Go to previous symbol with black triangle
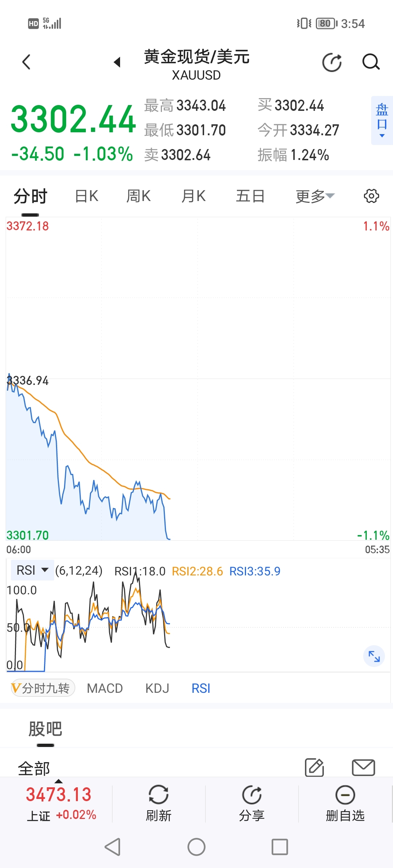 (117, 62)
